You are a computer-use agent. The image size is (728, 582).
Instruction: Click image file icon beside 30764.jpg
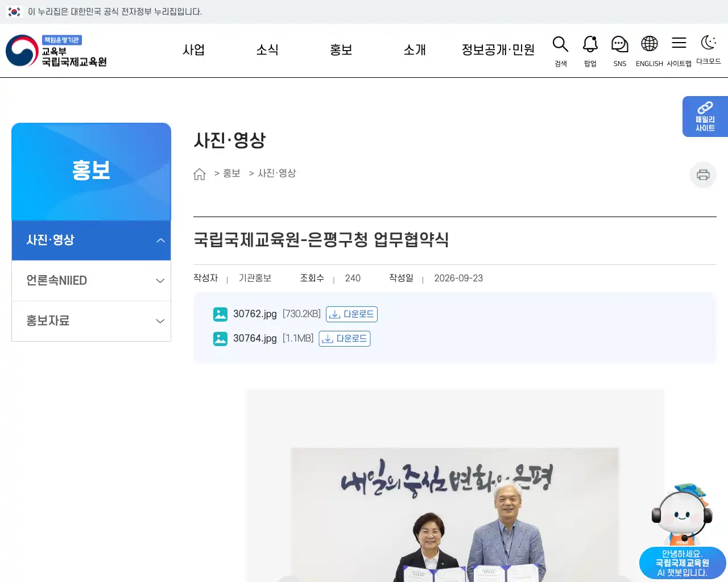[x=220, y=339]
